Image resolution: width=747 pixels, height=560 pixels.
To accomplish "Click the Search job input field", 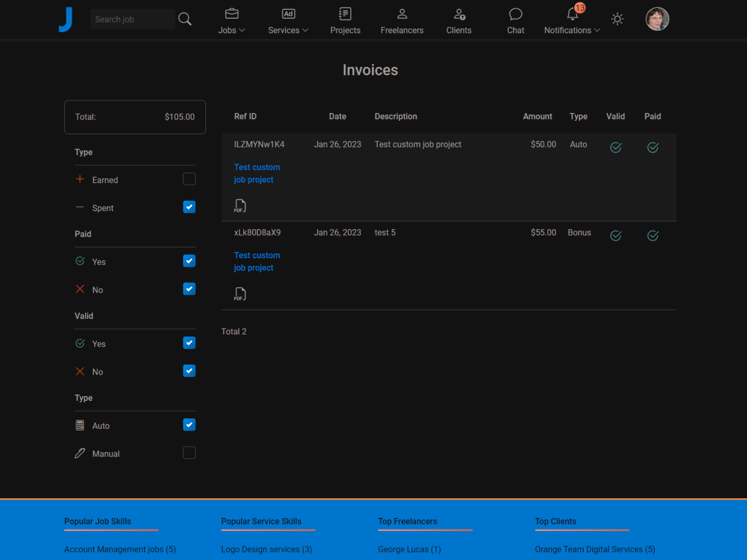I will [x=132, y=19].
